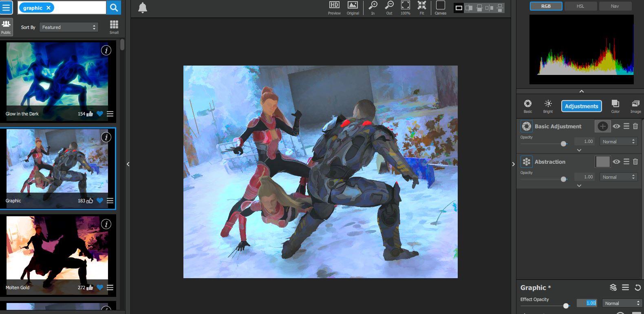Toggle the Public effects filter
644x314 pixels.
pyautogui.click(x=6, y=27)
